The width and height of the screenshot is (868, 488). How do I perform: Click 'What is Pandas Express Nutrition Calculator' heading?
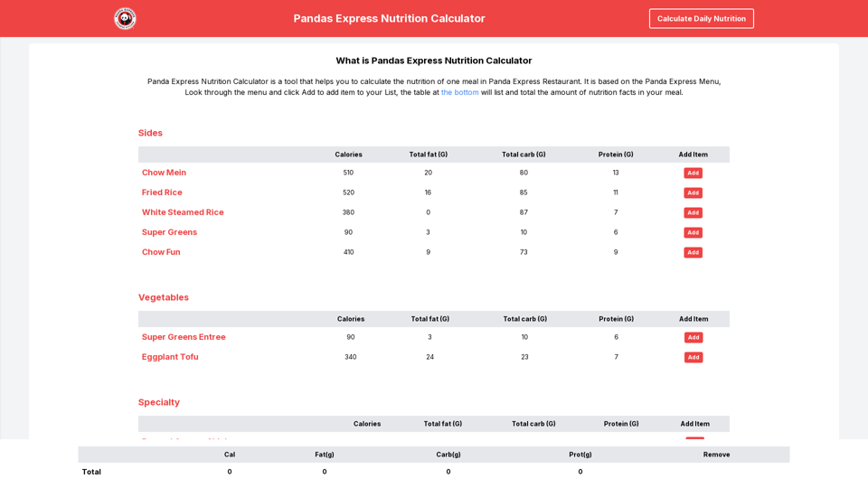[x=434, y=61]
